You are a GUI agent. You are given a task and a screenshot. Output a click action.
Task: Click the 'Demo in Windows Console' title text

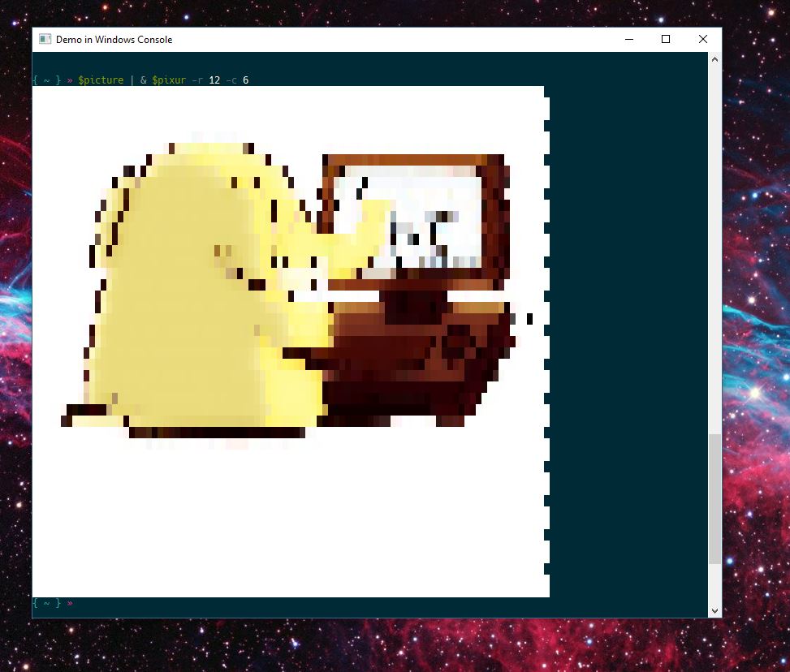coord(114,39)
